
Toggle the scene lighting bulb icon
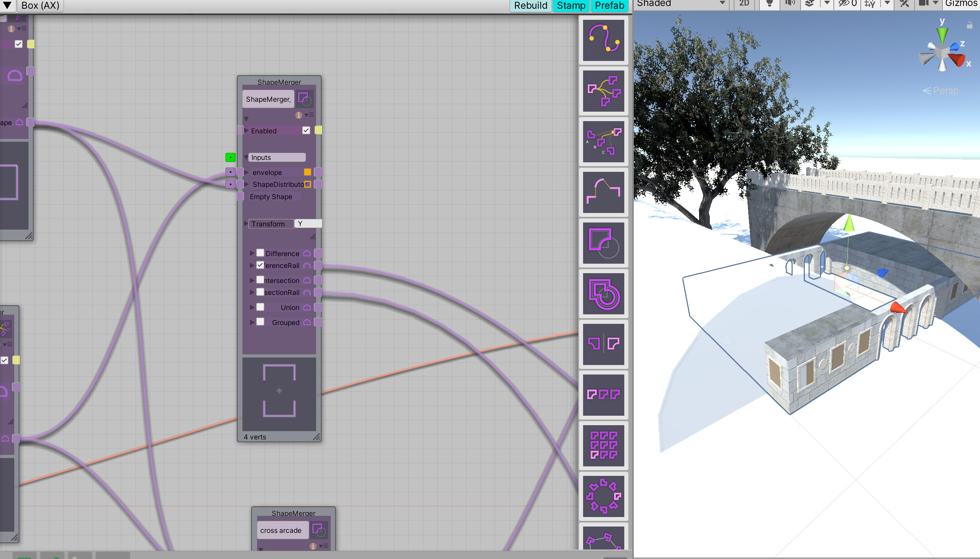769,3
